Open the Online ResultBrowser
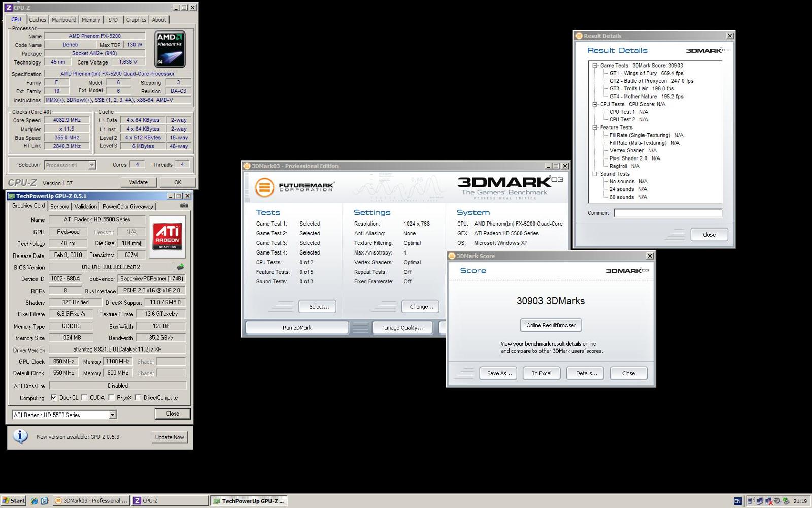Screen dimensions: 812x508 point(551,325)
